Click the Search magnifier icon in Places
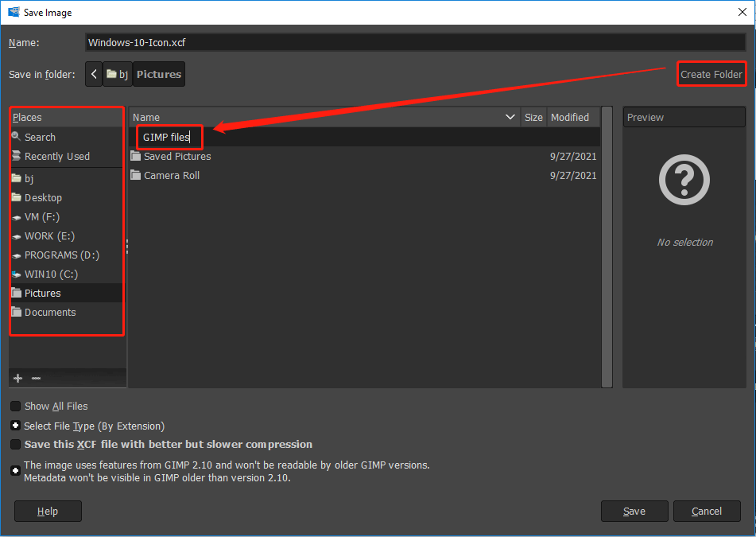The image size is (756, 537). (x=17, y=137)
